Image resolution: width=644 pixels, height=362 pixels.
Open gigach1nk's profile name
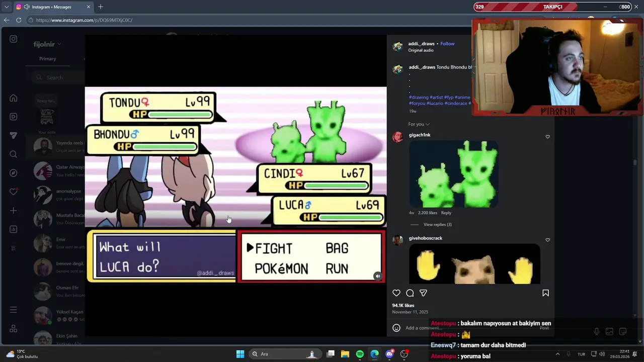pyautogui.click(x=420, y=135)
